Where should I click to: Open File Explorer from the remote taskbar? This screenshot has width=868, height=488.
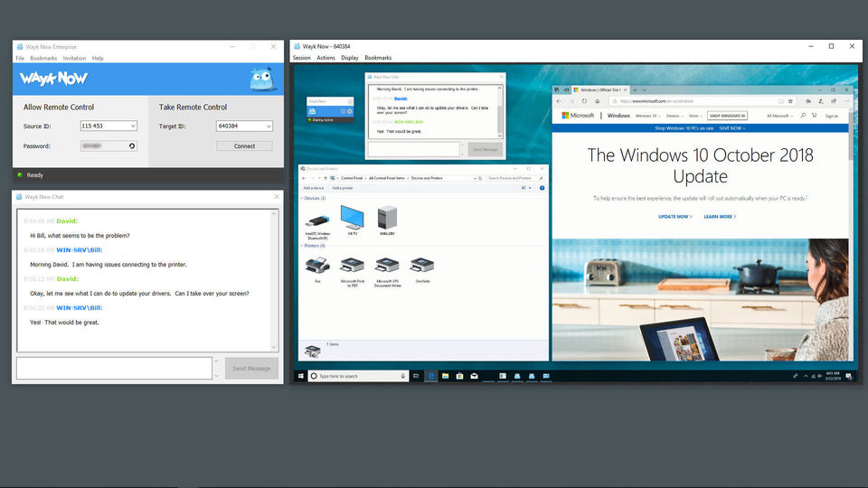point(445,376)
